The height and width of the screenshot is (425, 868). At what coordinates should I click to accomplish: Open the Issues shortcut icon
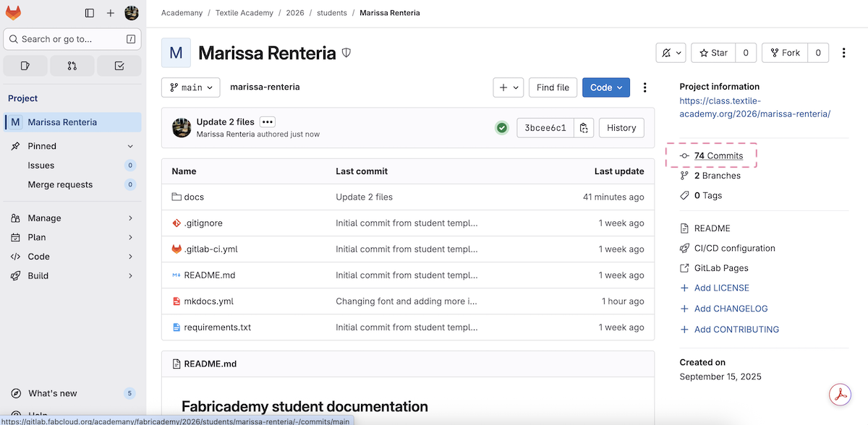[x=25, y=66]
